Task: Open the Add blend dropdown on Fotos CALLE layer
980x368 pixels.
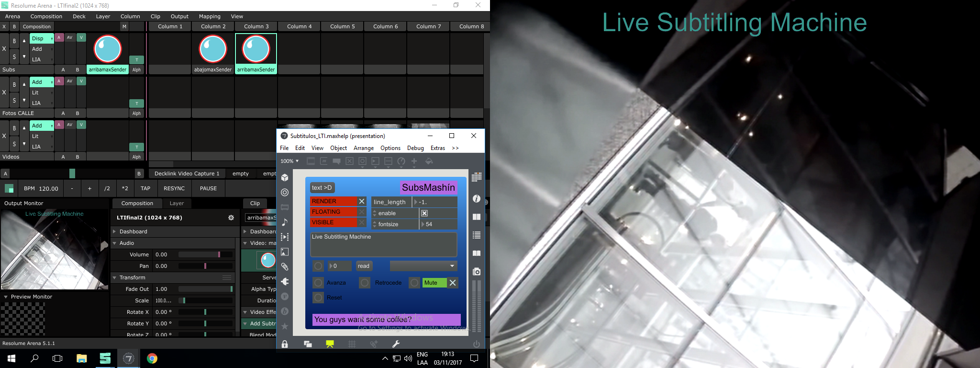Action: 42,82
